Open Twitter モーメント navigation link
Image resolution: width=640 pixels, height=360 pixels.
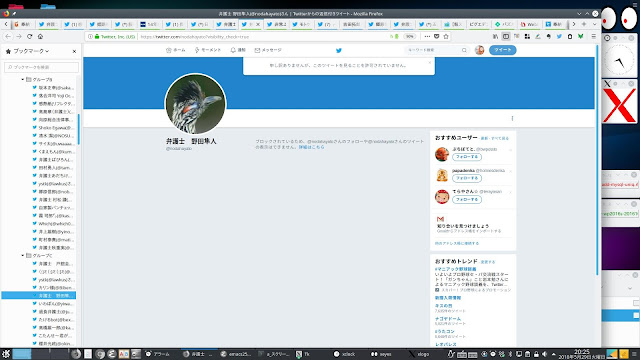click(207, 50)
